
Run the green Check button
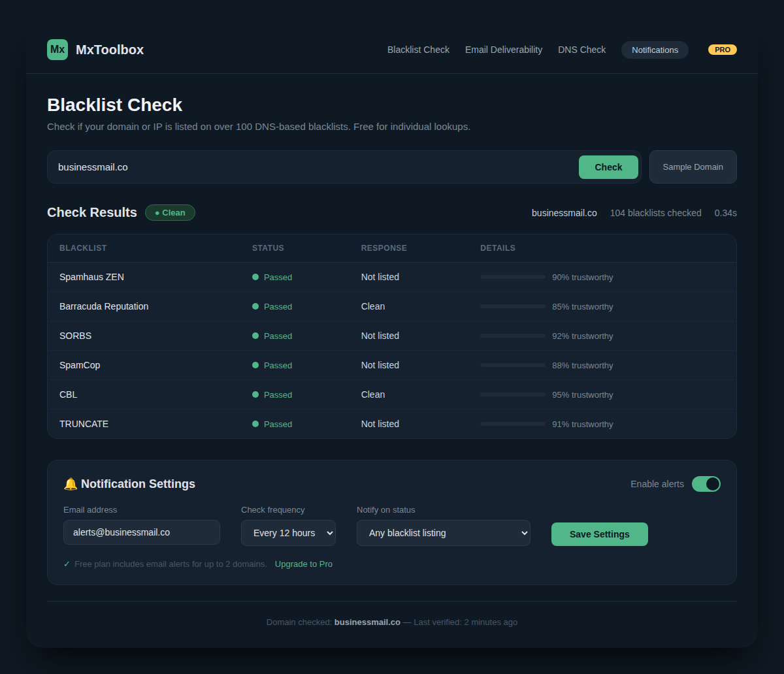coord(608,167)
